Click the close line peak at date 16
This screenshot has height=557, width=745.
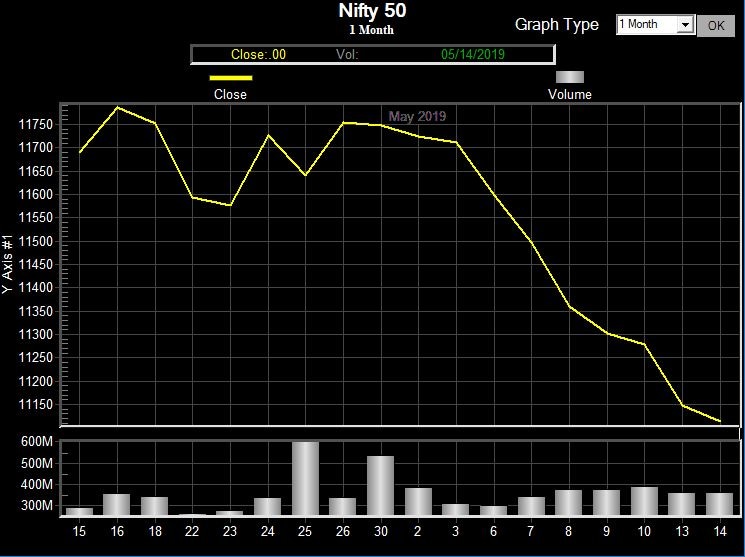click(x=118, y=107)
